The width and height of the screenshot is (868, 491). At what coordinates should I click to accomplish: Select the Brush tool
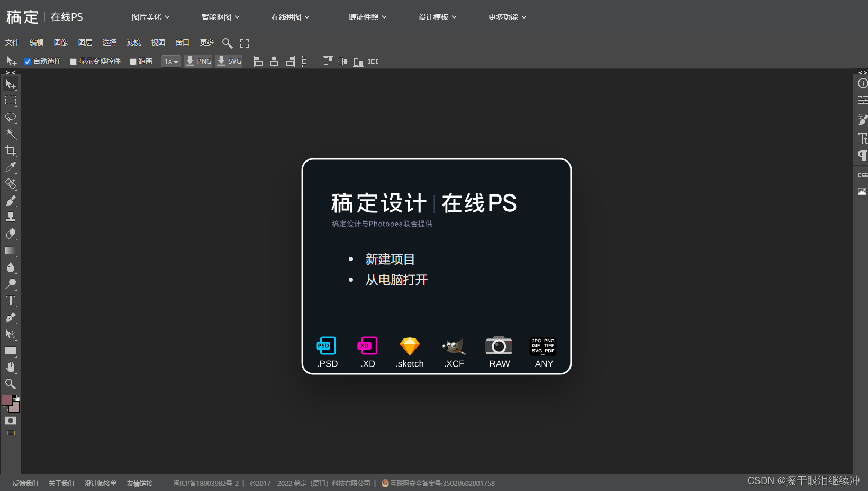pyautogui.click(x=11, y=201)
